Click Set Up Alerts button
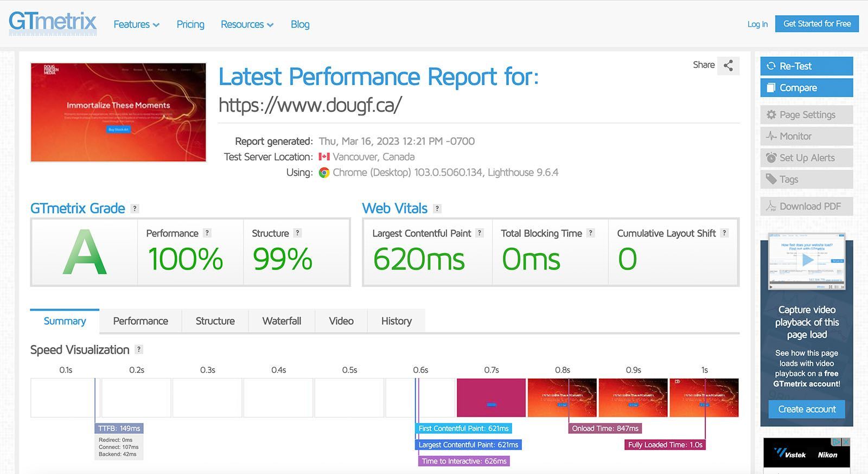This screenshot has height=474, width=868. coord(807,158)
